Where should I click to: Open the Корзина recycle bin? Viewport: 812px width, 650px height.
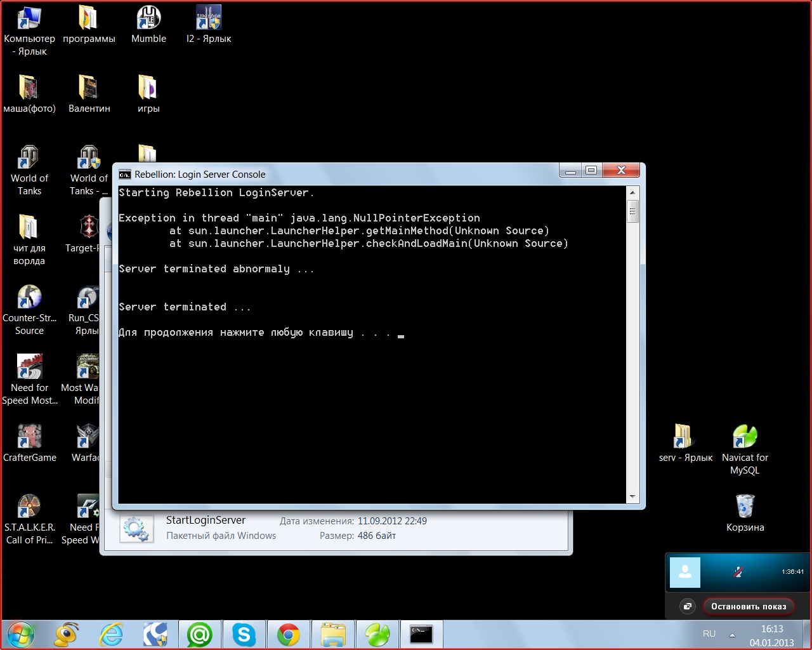click(x=745, y=513)
